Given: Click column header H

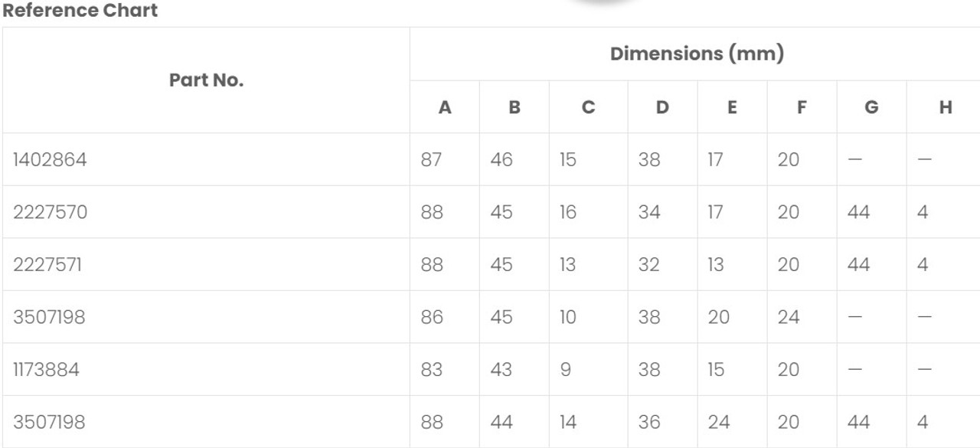Looking at the screenshot, I should [946, 108].
